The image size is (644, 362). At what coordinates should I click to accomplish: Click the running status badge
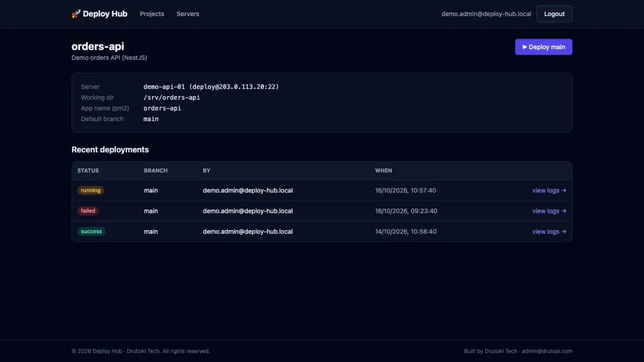pyautogui.click(x=91, y=190)
